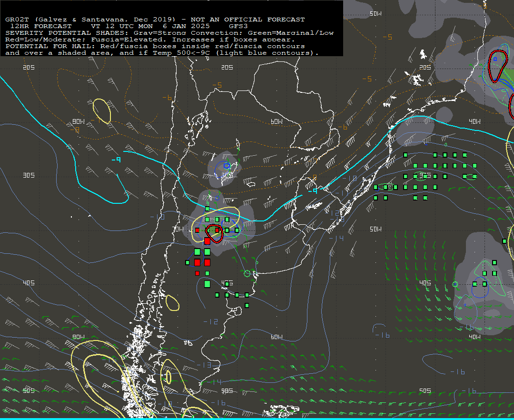This screenshot has height=420, width=514.
Task: Click the cyan '-9' label near Uruguay's coast
Action: (x=313, y=190)
